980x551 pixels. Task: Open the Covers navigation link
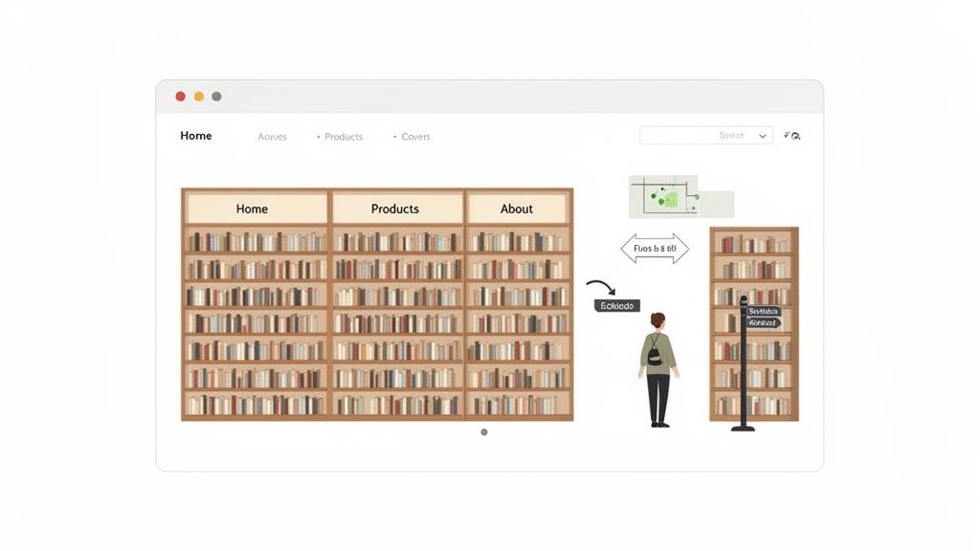[x=413, y=137]
